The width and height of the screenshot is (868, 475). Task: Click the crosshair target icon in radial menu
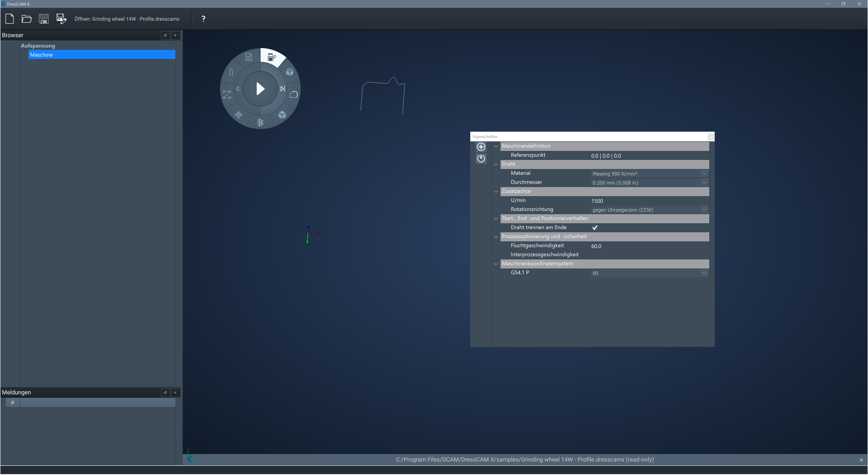(239, 115)
